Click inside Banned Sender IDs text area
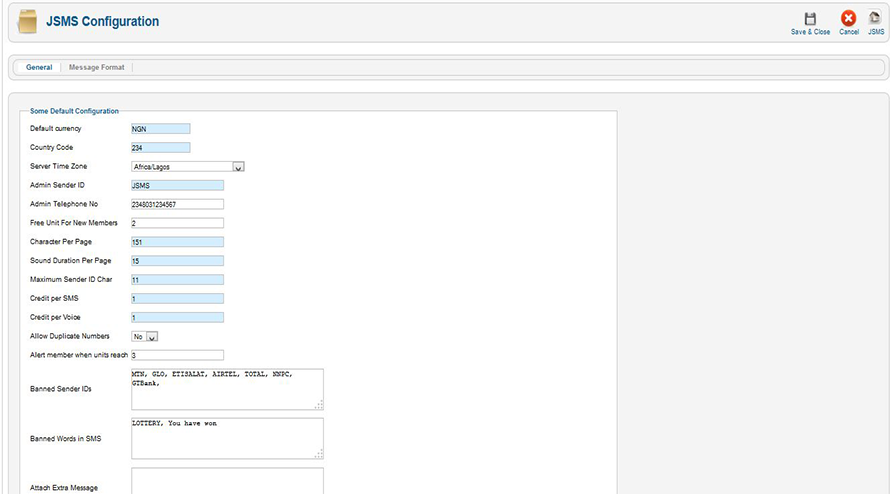The image size is (890, 494). (227, 389)
